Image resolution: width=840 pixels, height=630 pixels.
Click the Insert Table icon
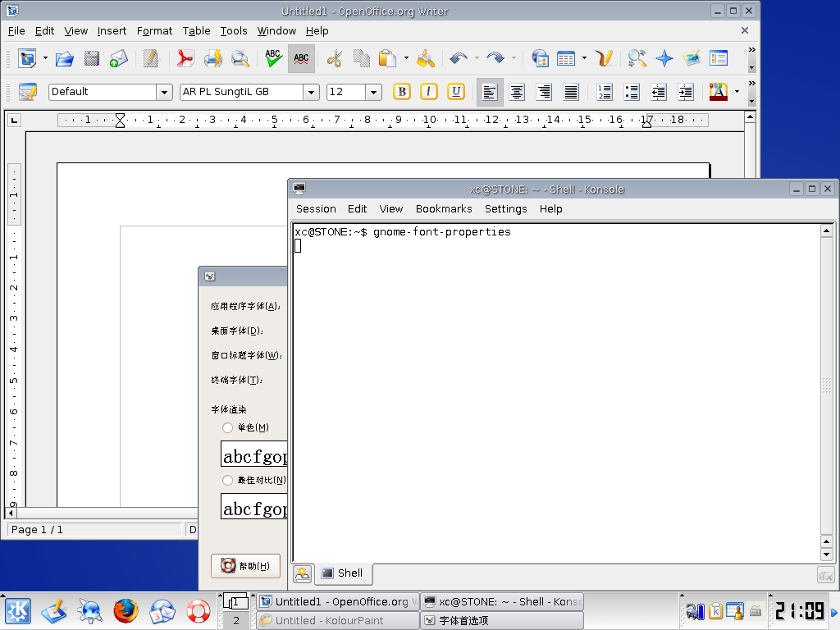pyautogui.click(x=566, y=58)
